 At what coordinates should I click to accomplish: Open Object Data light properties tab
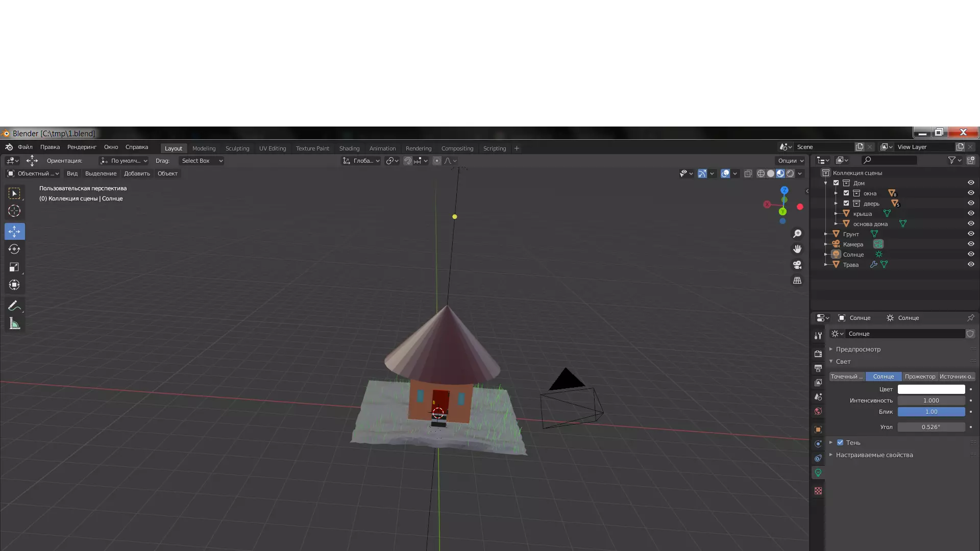(x=818, y=473)
